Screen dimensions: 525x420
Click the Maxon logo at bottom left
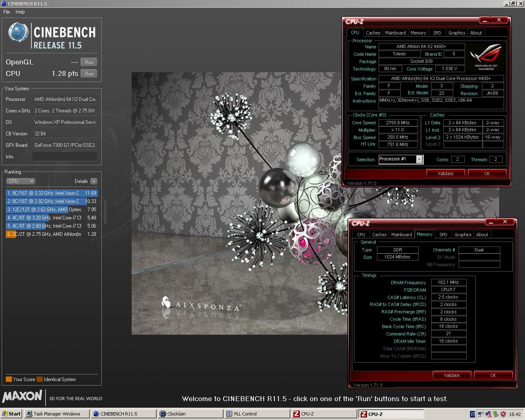point(22,396)
